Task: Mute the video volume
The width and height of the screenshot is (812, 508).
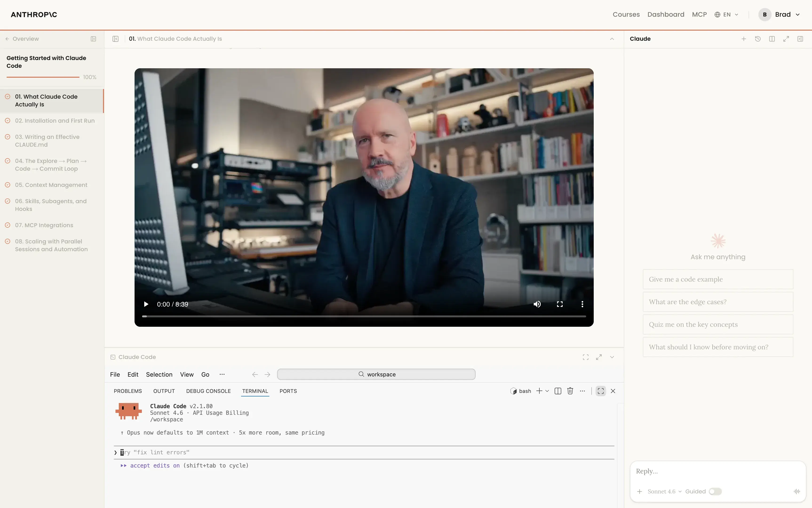Action: pos(537,304)
